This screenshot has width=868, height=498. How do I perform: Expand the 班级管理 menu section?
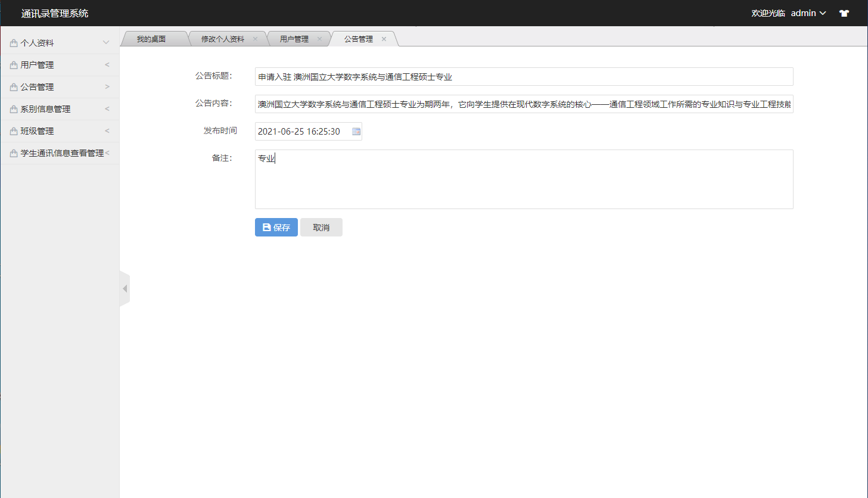pyautogui.click(x=107, y=130)
